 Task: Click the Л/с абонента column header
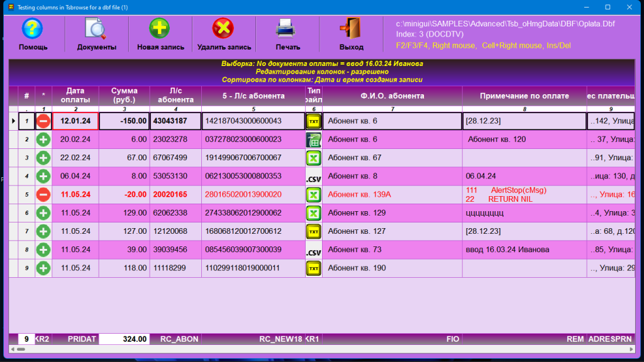[176, 96]
